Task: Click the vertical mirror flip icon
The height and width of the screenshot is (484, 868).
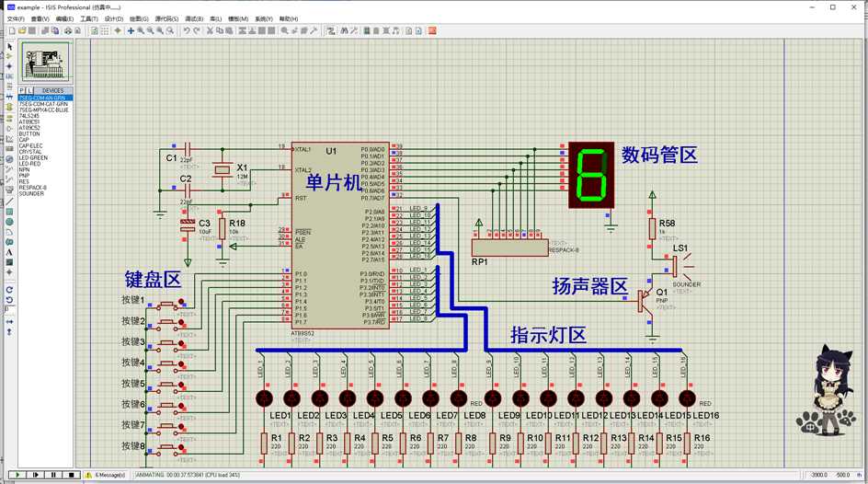Action: (x=9, y=331)
